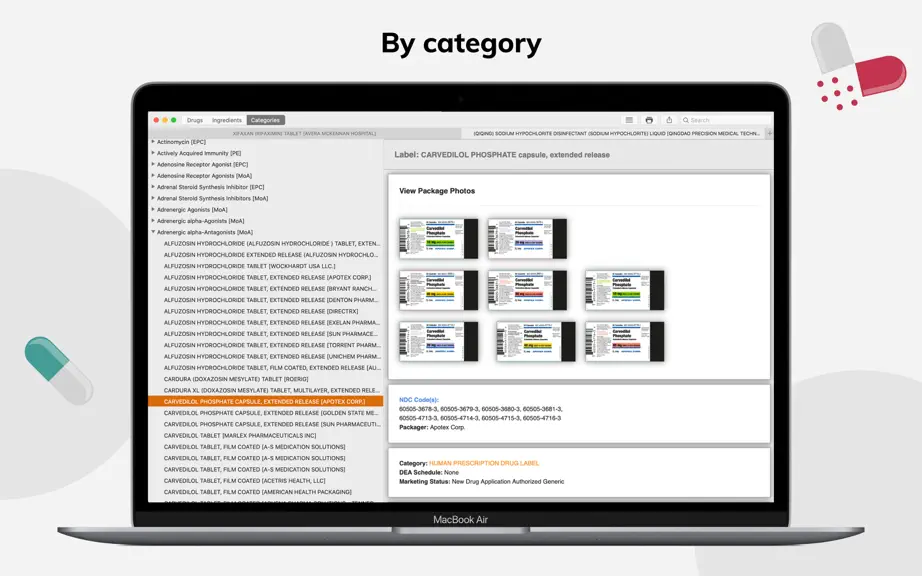Select Cardura (Doxazosin Mesylate) Tablet [Roerig]
The width and height of the screenshot is (922, 576).
tap(266, 379)
